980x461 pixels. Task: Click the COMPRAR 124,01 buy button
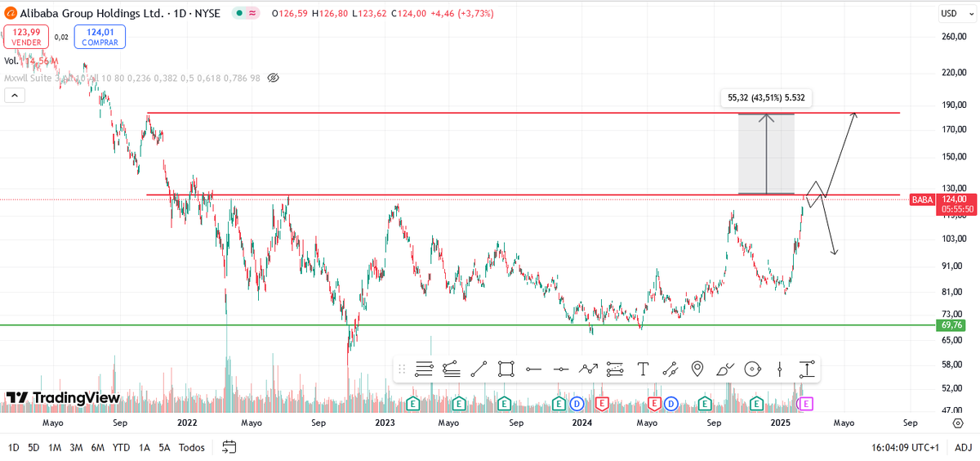point(98,37)
